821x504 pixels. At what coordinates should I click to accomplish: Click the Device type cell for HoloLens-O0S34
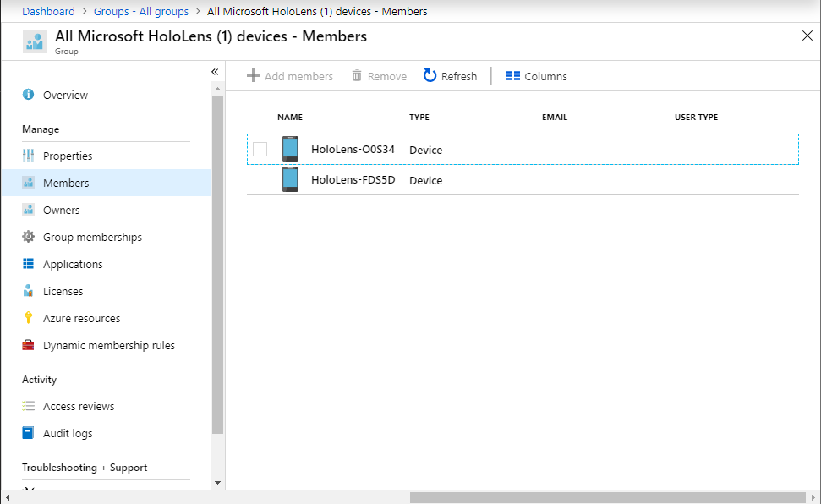click(425, 150)
